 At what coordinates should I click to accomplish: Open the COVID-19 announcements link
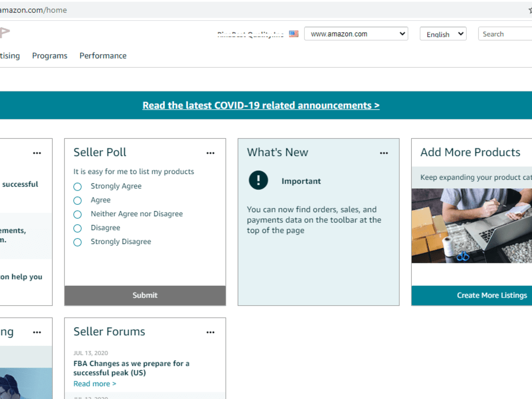(261, 105)
